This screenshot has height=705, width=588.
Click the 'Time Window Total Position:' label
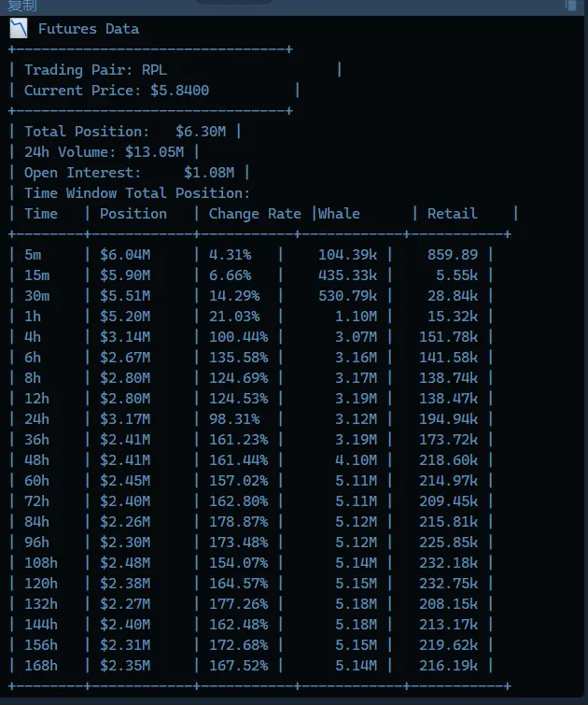pyautogui.click(x=137, y=193)
